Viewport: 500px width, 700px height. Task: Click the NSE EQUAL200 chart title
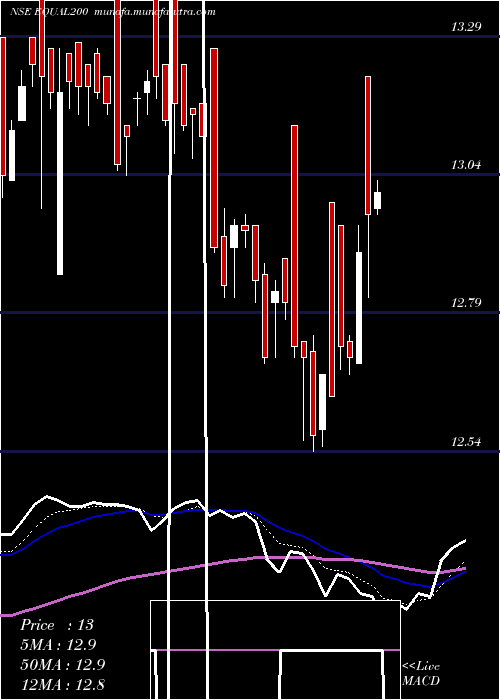coord(52,12)
